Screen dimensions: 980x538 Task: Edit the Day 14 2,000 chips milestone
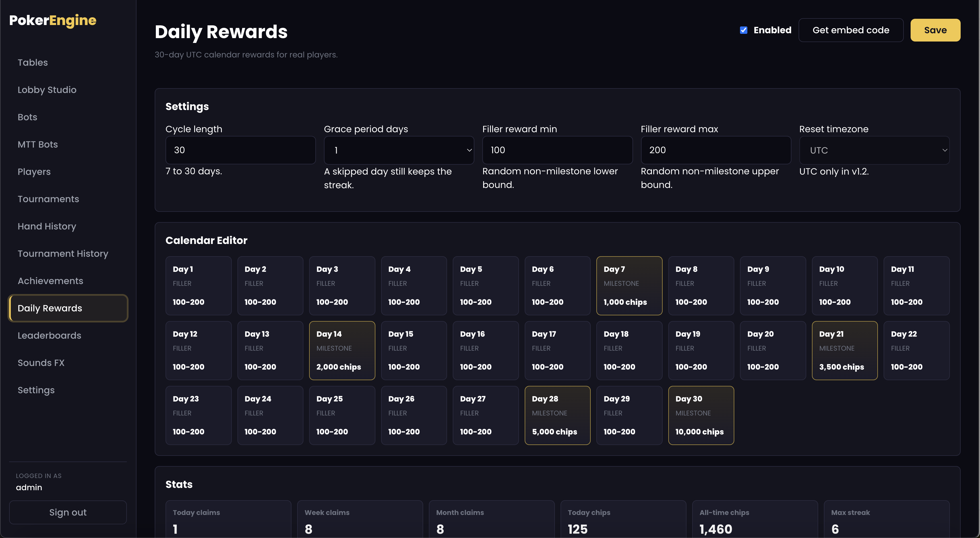pyautogui.click(x=342, y=350)
